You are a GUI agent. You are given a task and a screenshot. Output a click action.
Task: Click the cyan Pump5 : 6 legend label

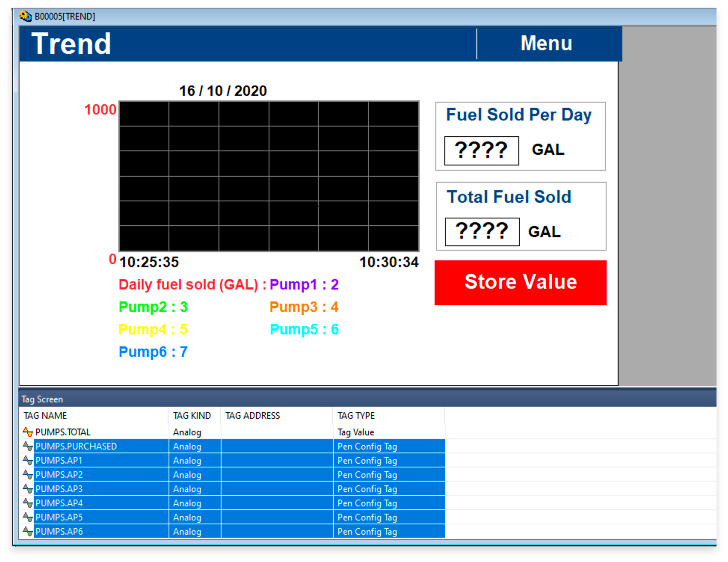coord(304,330)
